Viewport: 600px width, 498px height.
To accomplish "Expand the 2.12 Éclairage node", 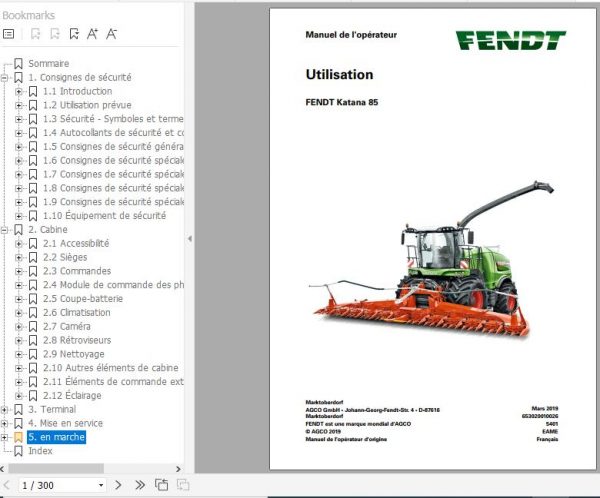I will click(18, 396).
